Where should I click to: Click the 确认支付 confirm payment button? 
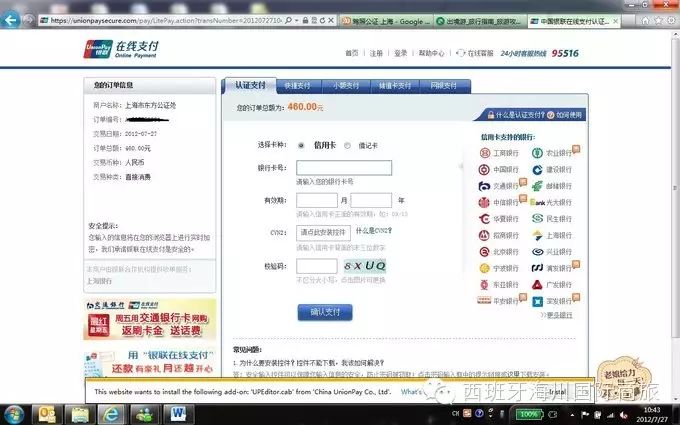tap(325, 312)
